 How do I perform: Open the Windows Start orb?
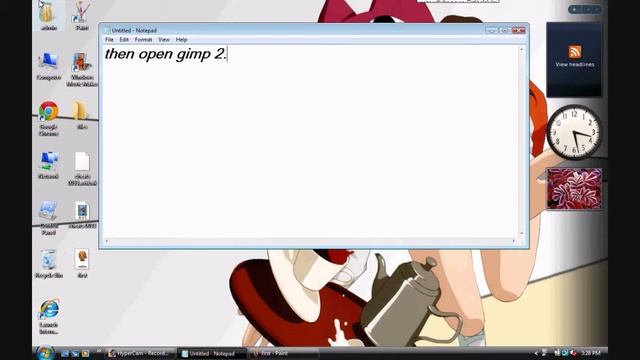[45, 353]
